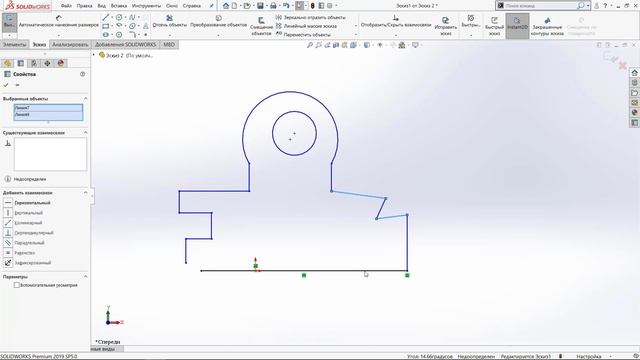Open the Файл menu
640x360 pixels.
66,6
